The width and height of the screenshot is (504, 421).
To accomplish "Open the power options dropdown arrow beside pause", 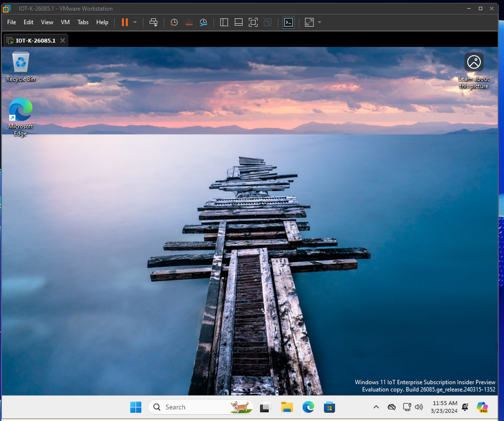I will pos(135,22).
